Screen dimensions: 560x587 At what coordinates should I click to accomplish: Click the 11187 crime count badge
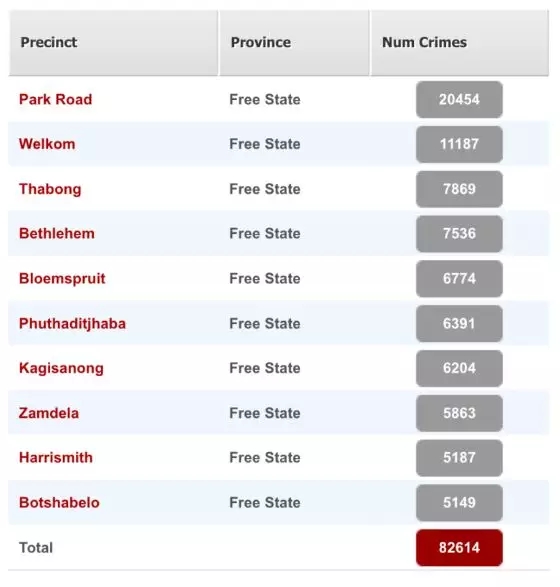pos(459,144)
